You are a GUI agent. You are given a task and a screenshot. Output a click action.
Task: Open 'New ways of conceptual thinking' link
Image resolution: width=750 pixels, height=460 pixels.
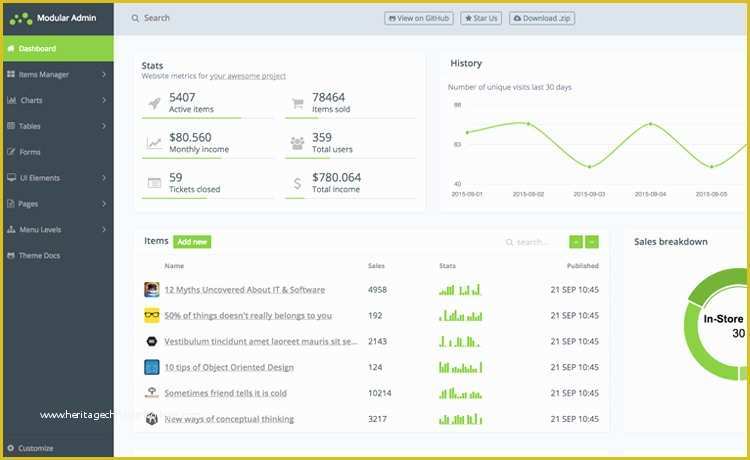[x=229, y=419]
